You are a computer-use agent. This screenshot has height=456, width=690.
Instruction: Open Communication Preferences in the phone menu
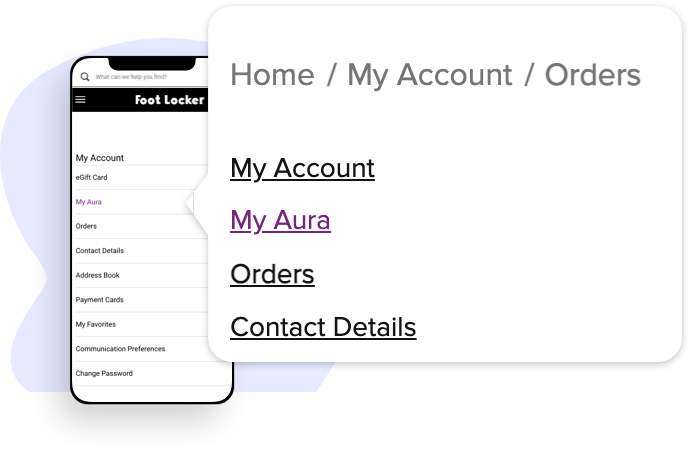point(120,349)
